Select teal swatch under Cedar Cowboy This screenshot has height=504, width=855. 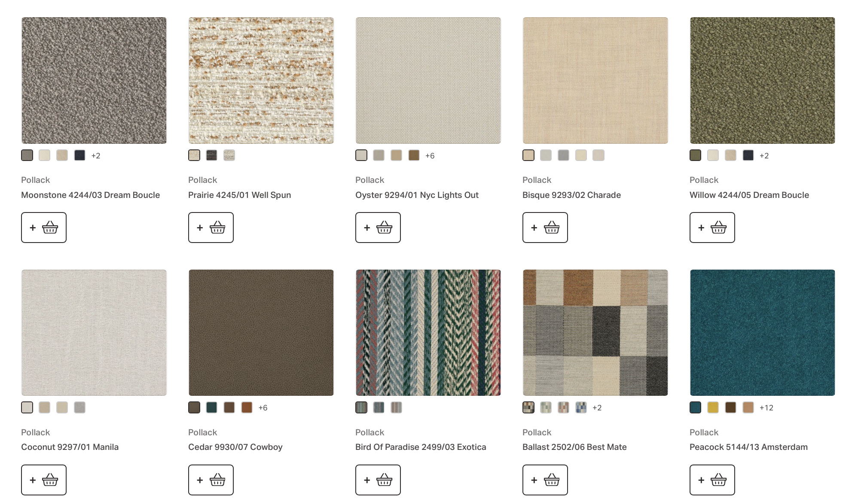point(212,407)
